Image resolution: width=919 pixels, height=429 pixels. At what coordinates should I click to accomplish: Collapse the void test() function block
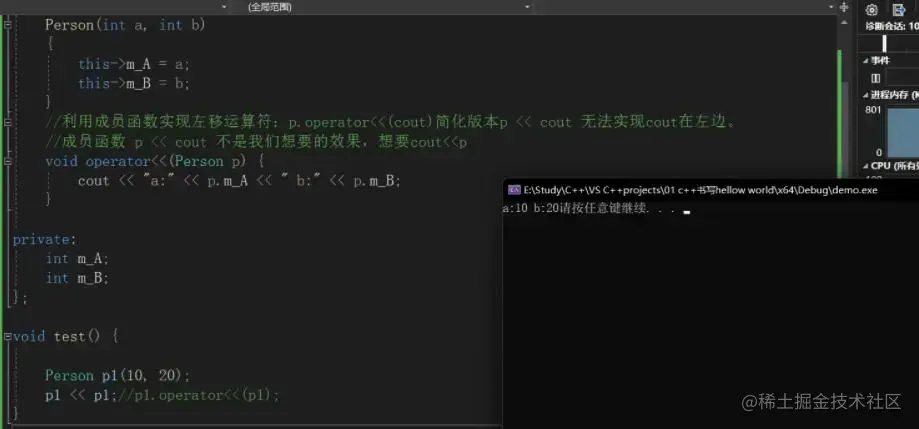point(8,336)
